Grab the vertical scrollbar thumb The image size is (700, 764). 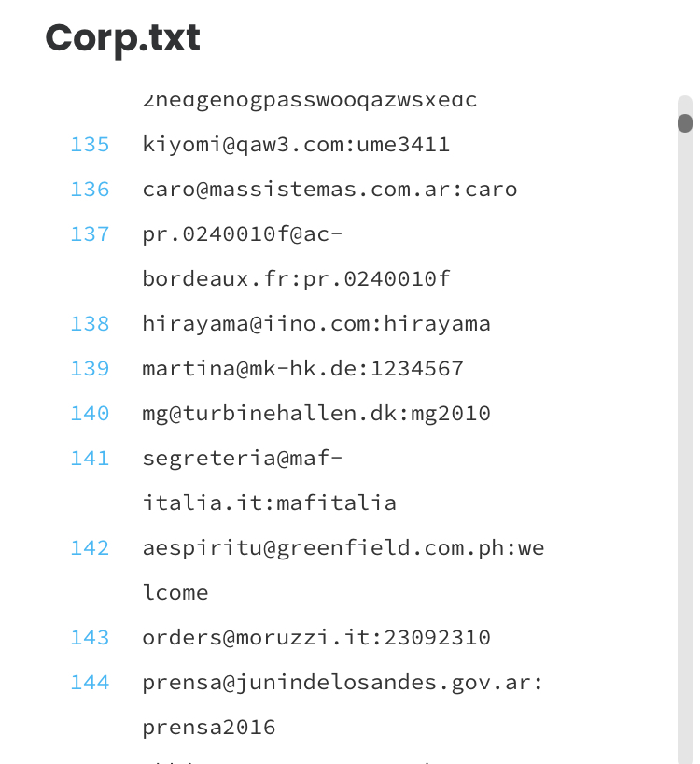685,122
